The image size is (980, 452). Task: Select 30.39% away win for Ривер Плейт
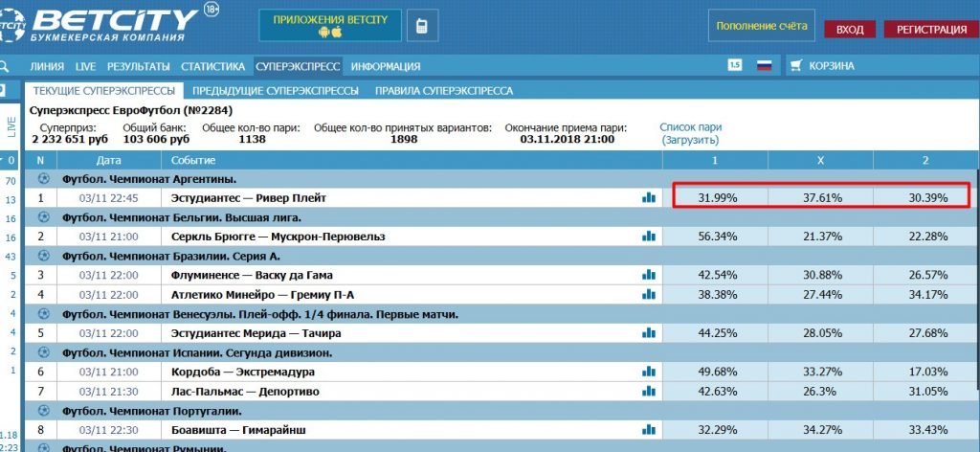pyautogui.click(x=927, y=198)
